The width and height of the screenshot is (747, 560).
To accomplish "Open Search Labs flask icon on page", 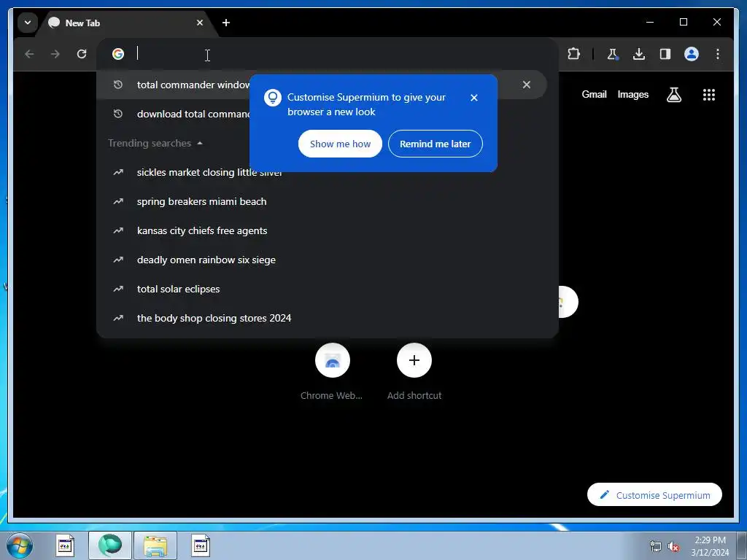I will (x=673, y=95).
